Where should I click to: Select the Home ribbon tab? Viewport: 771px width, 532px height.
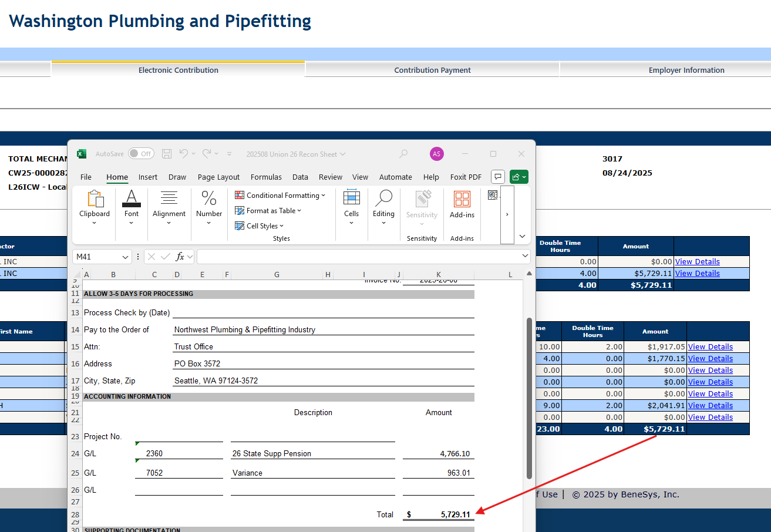click(117, 177)
